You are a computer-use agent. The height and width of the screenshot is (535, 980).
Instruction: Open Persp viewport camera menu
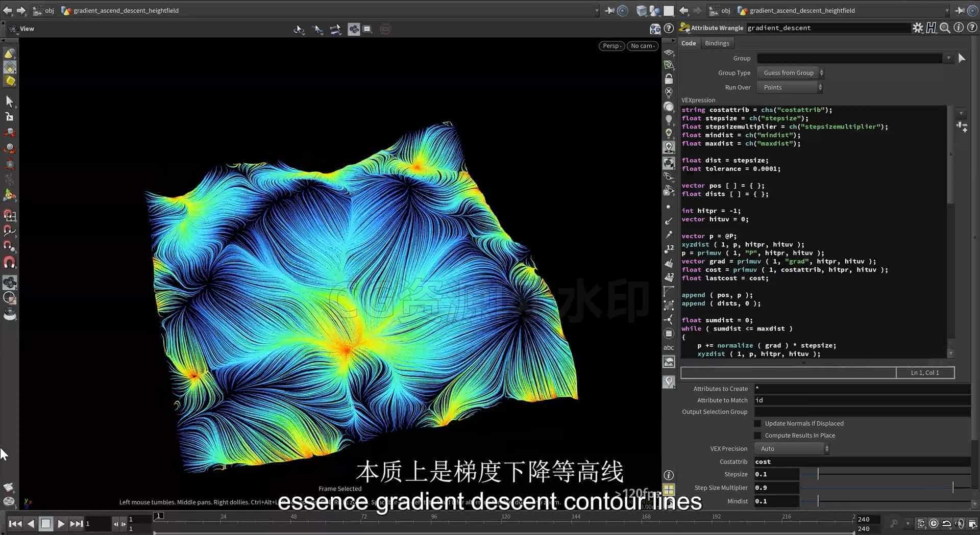tap(611, 46)
